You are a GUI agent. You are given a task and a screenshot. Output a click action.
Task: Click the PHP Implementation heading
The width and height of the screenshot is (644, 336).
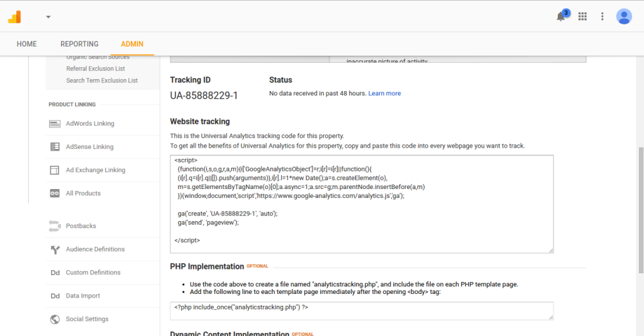pyautogui.click(x=207, y=267)
